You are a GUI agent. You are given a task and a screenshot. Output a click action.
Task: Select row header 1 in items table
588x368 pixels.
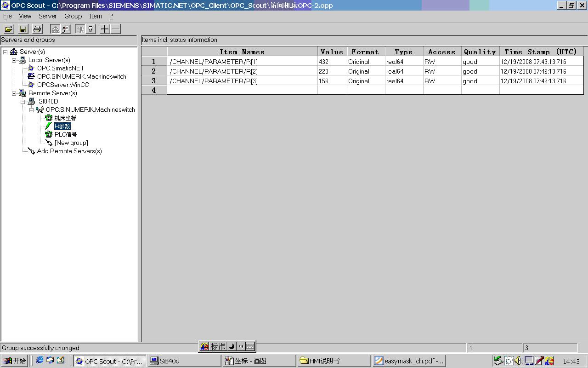point(154,62)
